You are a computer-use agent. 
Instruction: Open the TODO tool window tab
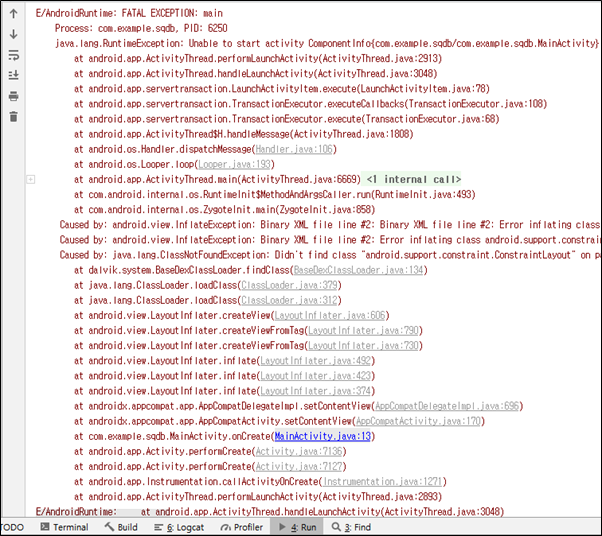click(x=12, y=527)
